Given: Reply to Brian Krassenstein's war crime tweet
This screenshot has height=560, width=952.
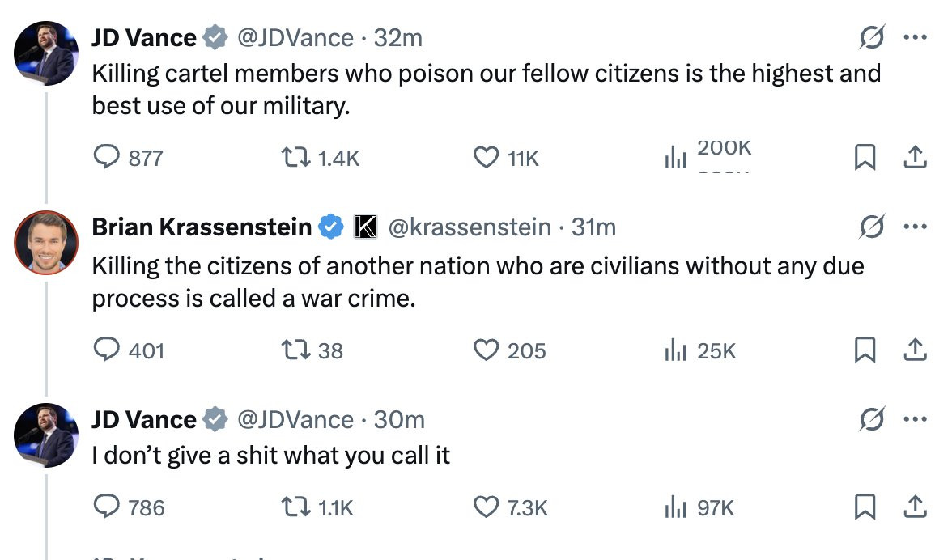Looking at the screenshot, I should 129,350.
